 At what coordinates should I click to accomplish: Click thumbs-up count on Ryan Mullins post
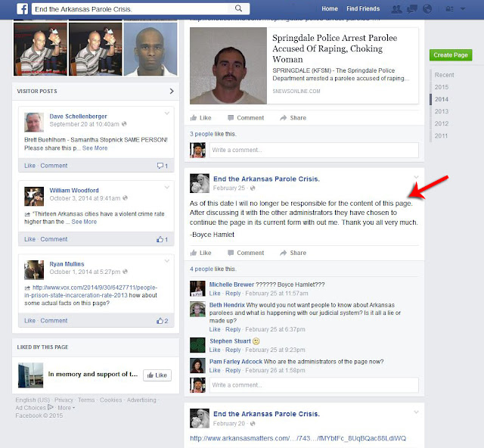(x=162, y=321)
